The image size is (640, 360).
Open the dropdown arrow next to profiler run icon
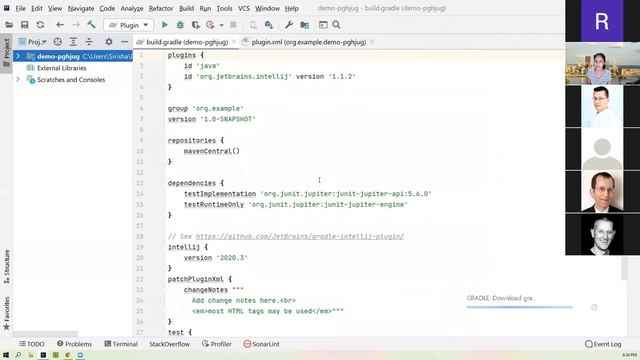[x=222, y=25]
